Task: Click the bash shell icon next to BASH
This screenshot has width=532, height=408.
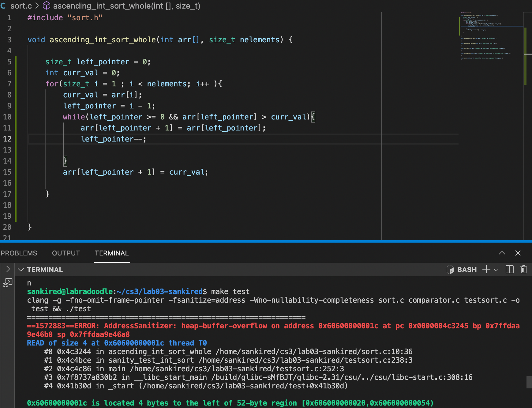Action: 450,270
